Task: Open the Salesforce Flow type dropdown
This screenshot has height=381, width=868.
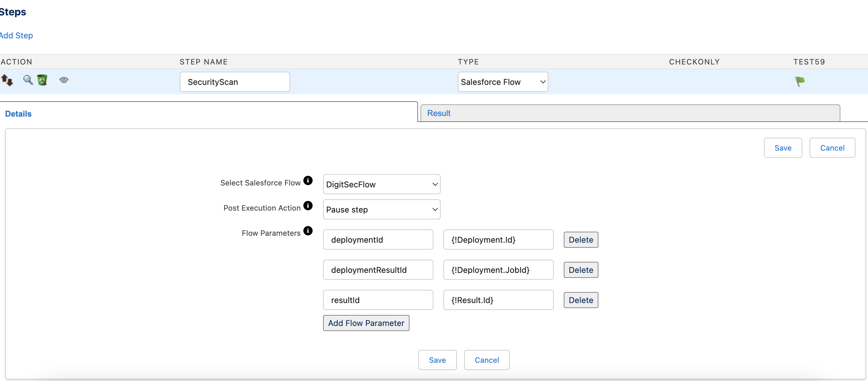Action: (503, 82)
